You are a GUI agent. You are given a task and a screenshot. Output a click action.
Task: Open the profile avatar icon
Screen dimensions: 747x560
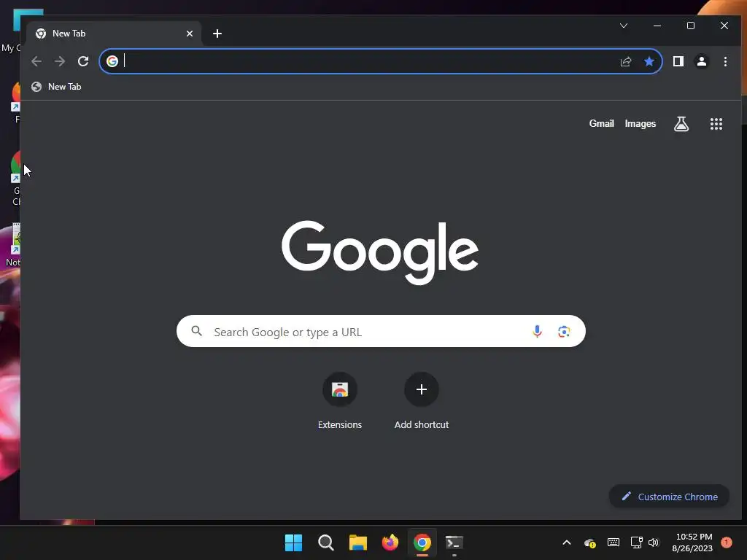click(702, 61)
